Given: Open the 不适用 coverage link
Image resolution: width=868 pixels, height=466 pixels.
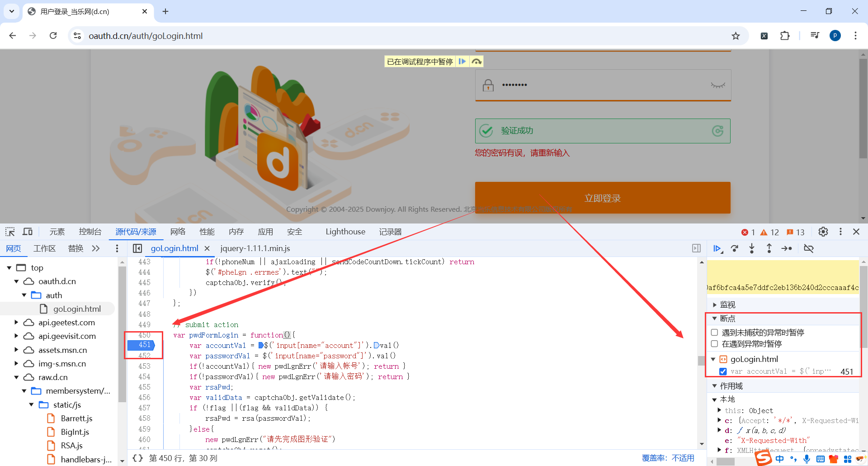Looking at the screenshot, I should 683,458.
